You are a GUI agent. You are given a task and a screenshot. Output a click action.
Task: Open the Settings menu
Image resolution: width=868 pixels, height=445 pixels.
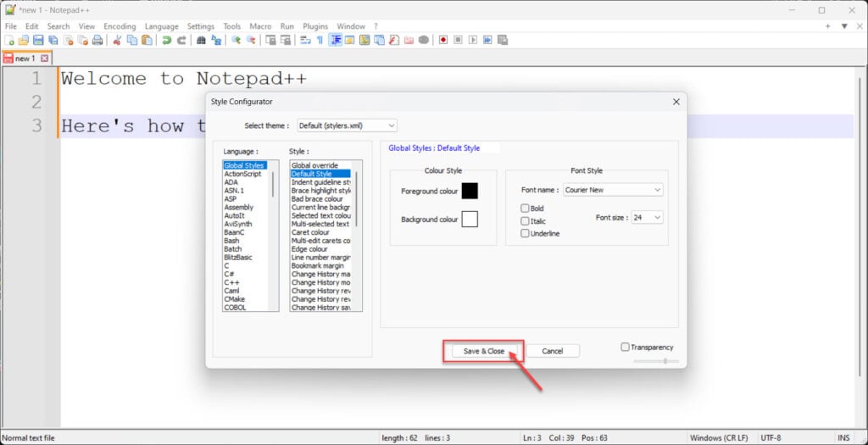pos(200,26)
